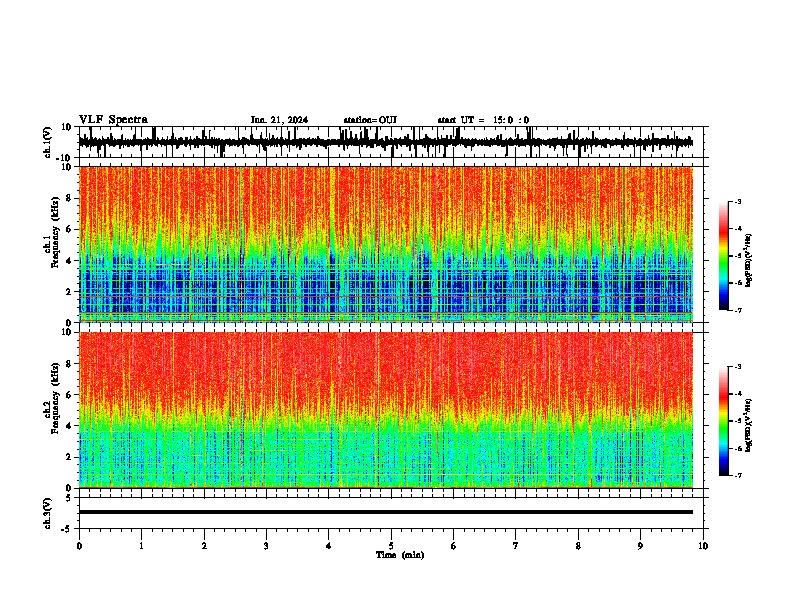Click the 'Time (min)' axis label
This screenshot has height=612, width=792.
pos(400,555)
